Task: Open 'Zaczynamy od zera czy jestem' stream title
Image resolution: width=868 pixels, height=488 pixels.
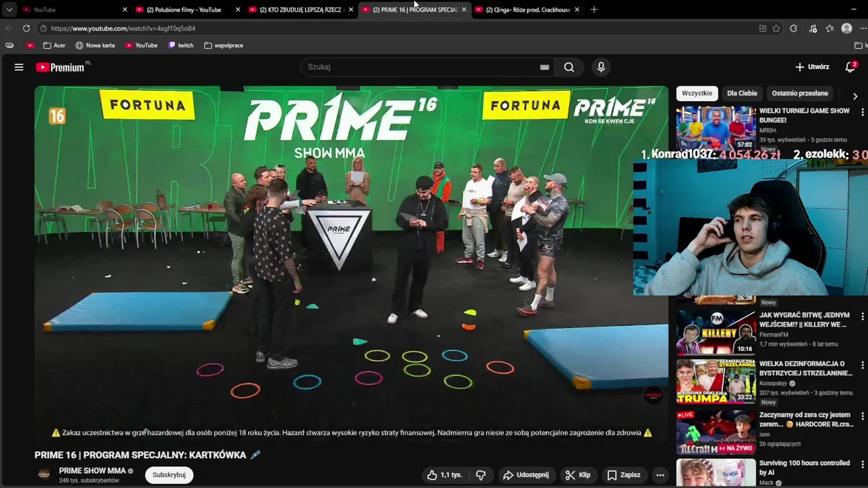Action: coord(805,420)
